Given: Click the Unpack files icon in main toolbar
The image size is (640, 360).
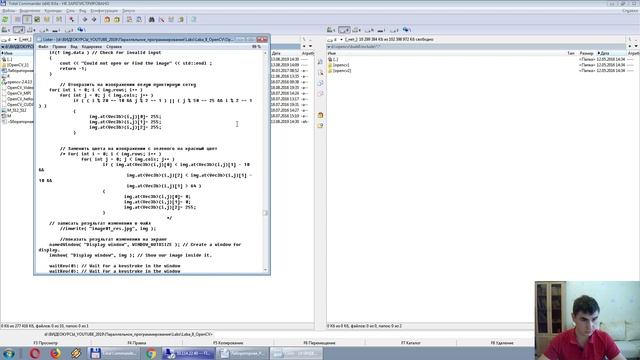Looking at the screenshot, I should click(x=117, y=19).
